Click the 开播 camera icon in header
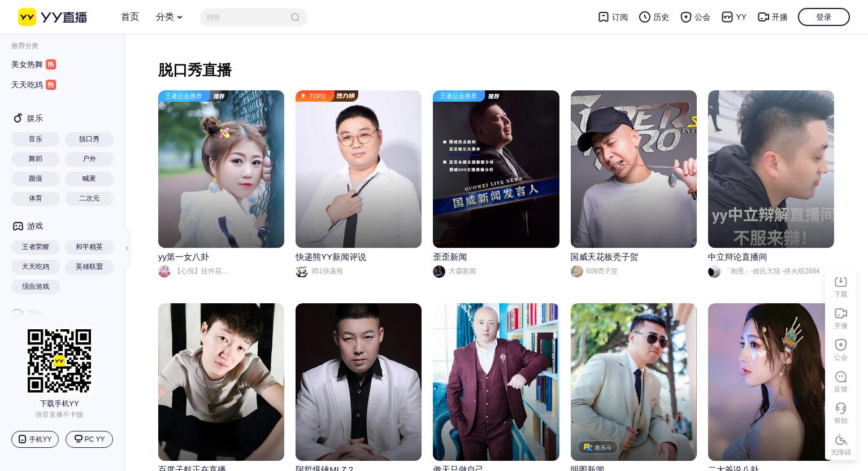The width and height of the screenshot is (868, 471). [x=763, y=17]
